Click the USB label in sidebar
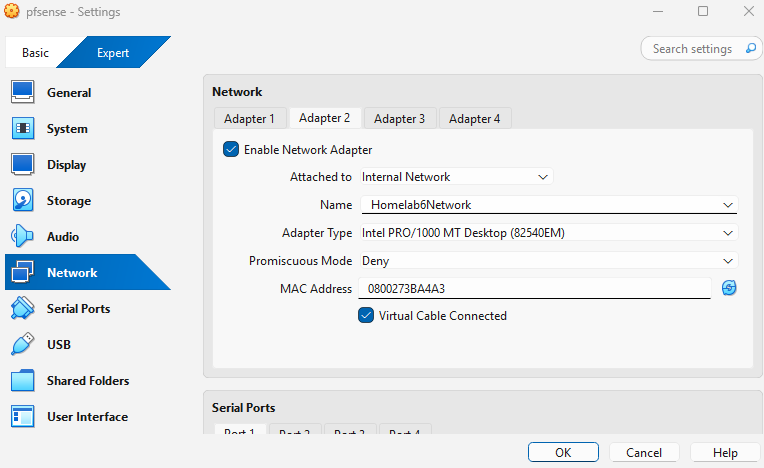 click(59, 345)
